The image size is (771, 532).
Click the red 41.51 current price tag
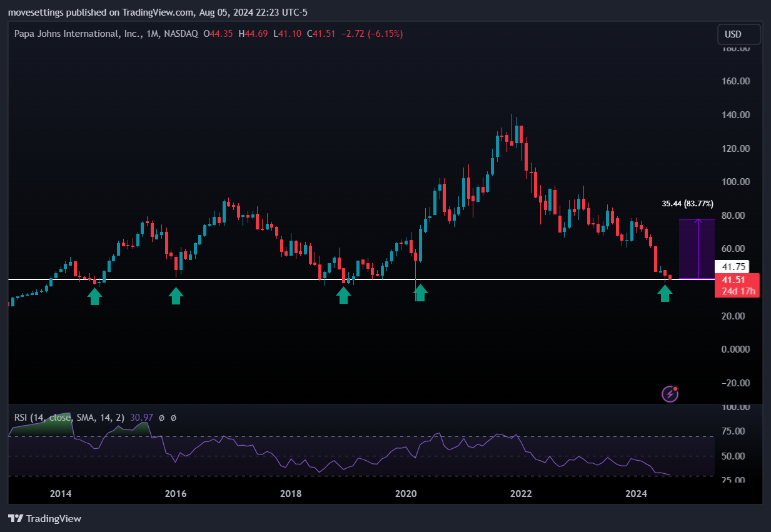733,279
